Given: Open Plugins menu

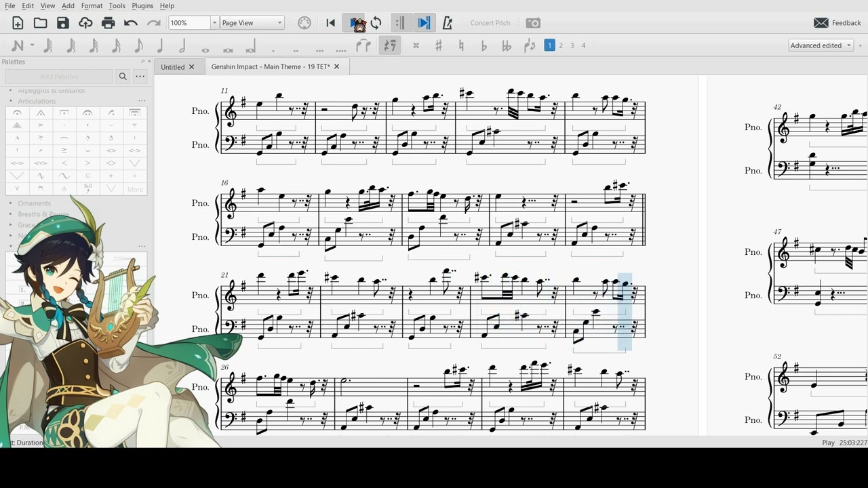Looking at the screenshot, I should (142, 5).
